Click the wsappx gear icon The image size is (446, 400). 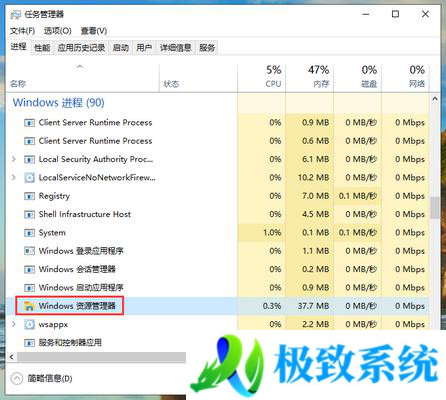pos(29,324)
